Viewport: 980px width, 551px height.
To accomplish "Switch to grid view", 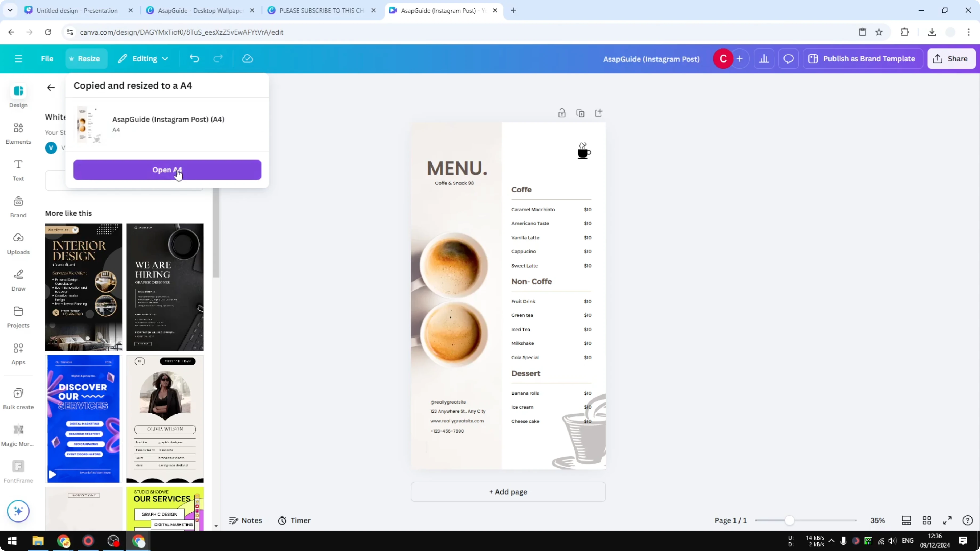I will (927, 520).
